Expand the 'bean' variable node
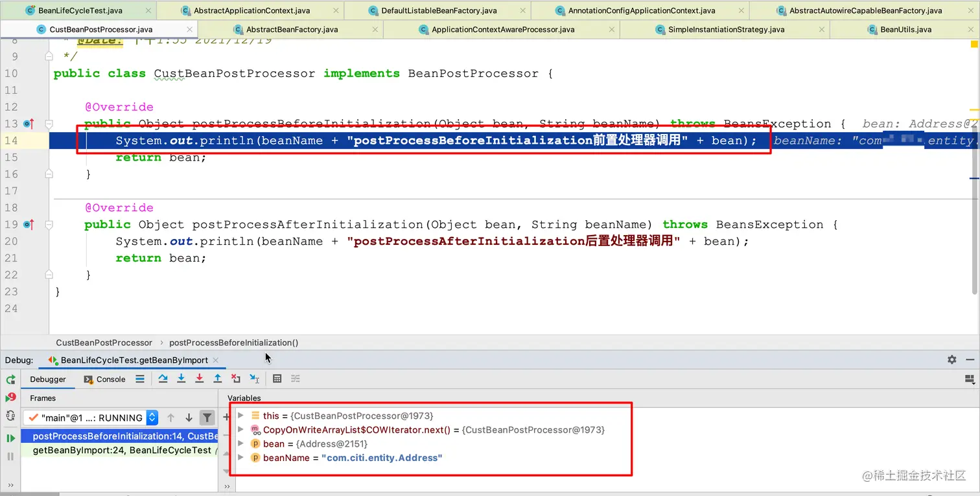 241,444
